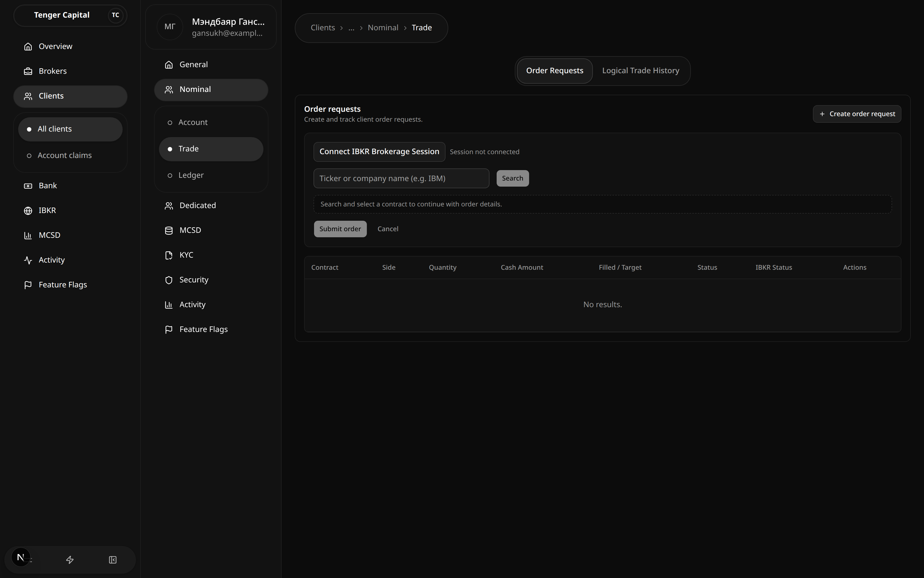
Task: Expand the Dedicated section
Action: (211, 206)
